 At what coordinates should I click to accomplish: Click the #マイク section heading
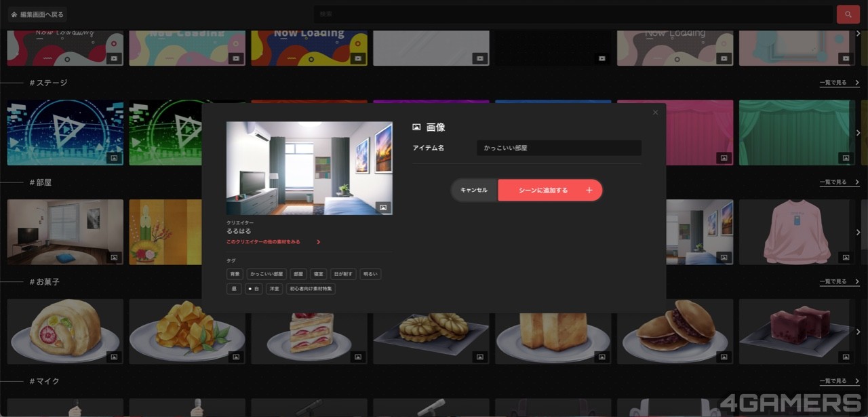45,381
